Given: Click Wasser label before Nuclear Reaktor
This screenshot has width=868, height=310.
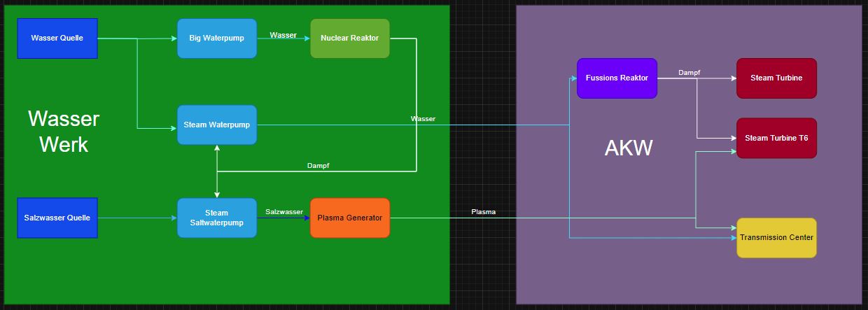Looking at the screenshot, I should [283, 35].
